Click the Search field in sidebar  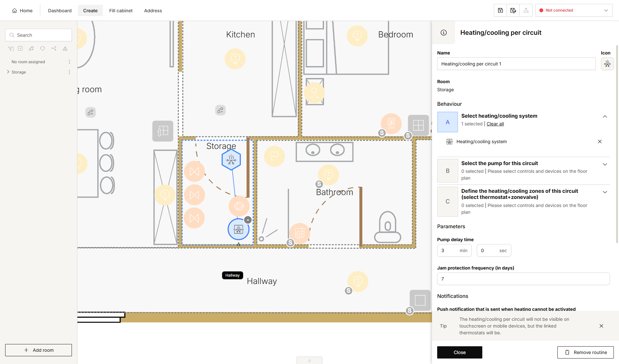pos(38,35)
